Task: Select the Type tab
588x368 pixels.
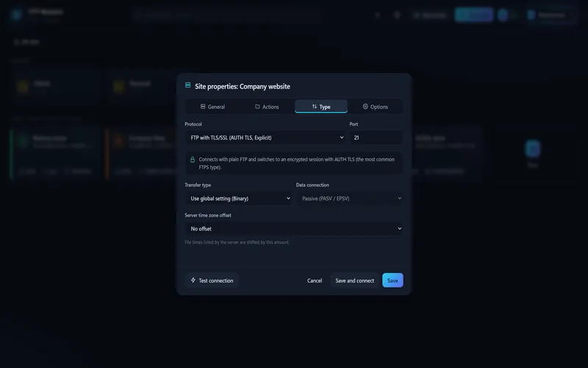Action: [321, 107]
